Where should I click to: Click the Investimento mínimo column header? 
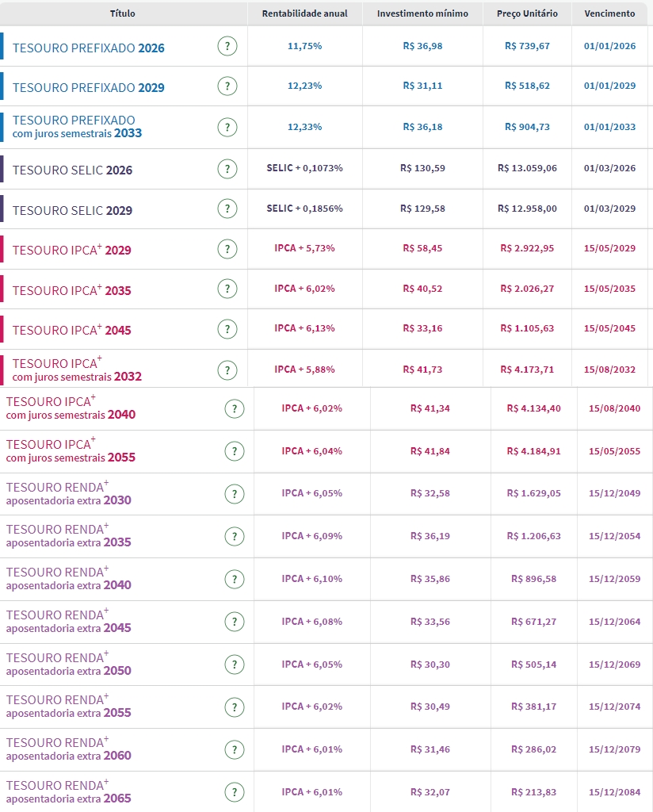(x=422, y=13)
